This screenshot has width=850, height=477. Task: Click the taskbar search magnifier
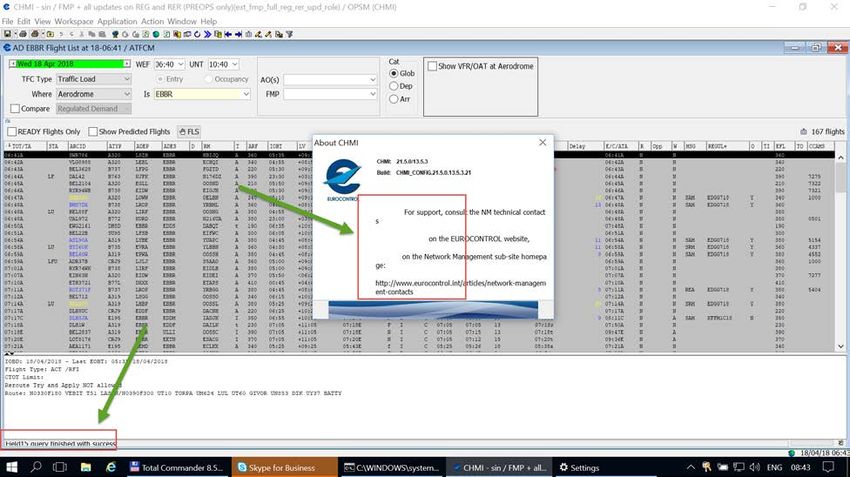[36, 467]
